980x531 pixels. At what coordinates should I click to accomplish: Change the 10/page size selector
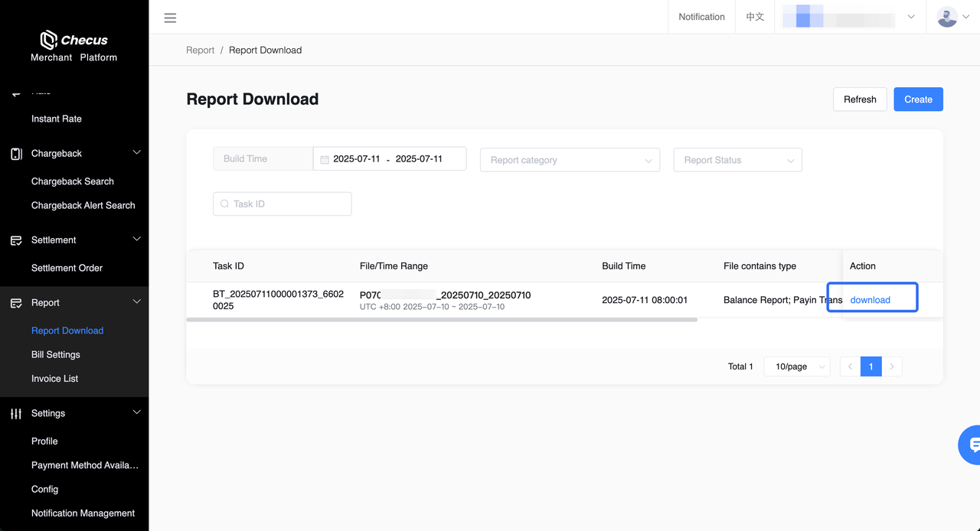click(797, 366)
